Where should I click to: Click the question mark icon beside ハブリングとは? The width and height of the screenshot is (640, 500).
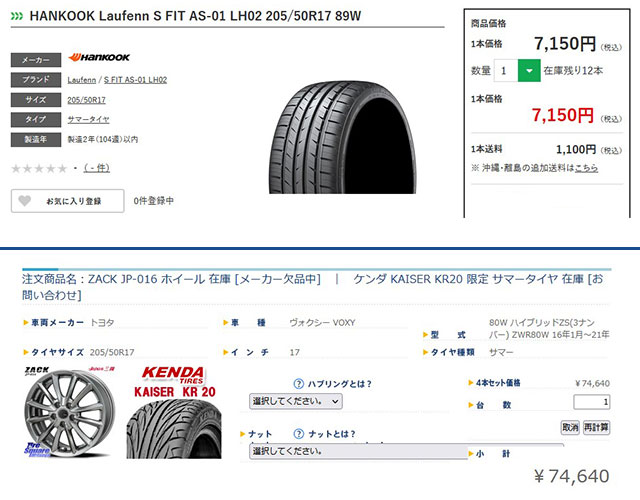[299, 384]
